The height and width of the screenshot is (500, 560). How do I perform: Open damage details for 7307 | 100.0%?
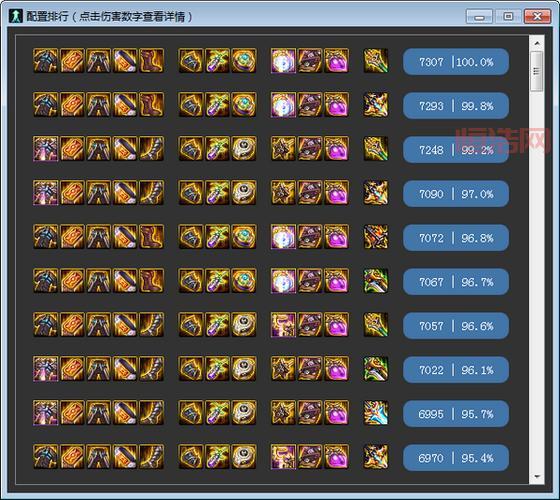coord(456,62)
